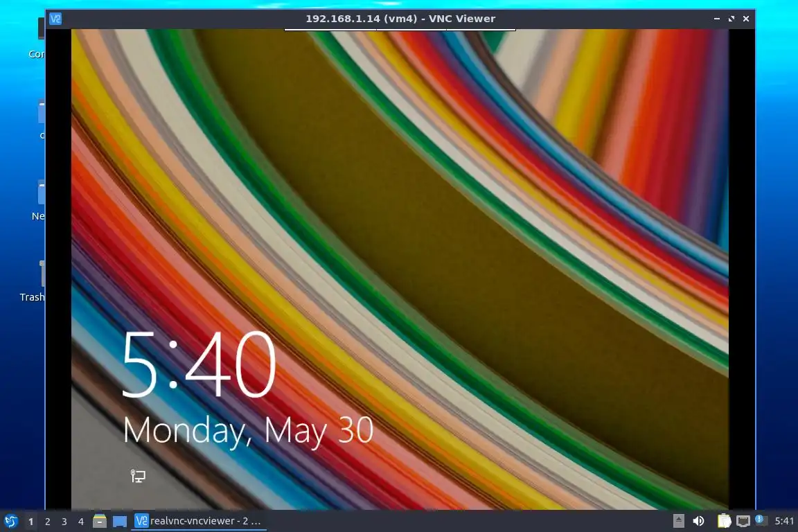Open the file manager from the panel
Viewport: 798px width, 532px height.
point(100,521)
